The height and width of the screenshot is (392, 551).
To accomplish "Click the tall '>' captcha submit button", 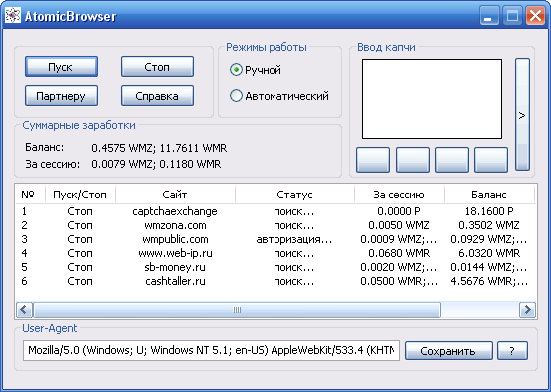I will pyautogui.click(x=522, y=115).
